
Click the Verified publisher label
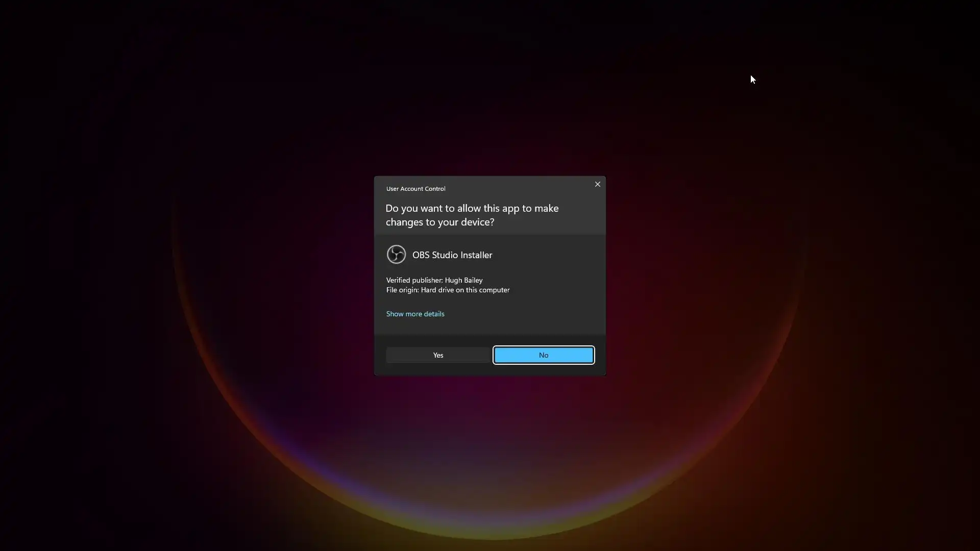(414, 280)
